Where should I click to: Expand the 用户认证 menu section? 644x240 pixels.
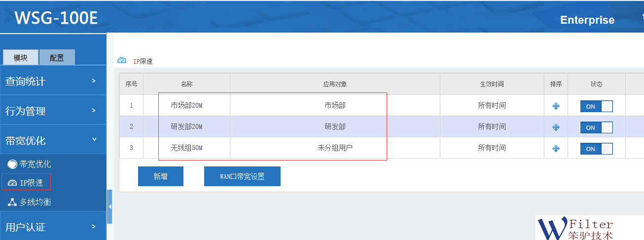click(x=53, y=227)
